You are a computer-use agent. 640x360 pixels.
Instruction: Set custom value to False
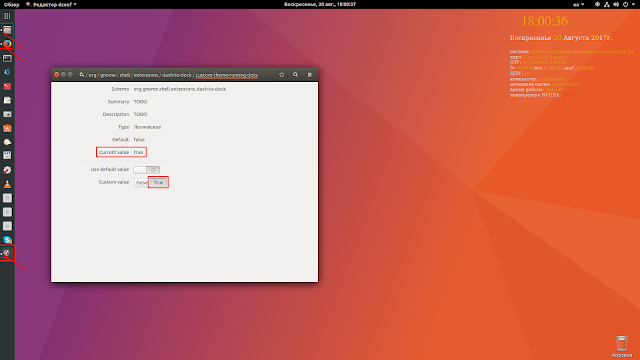click(141, 182)
